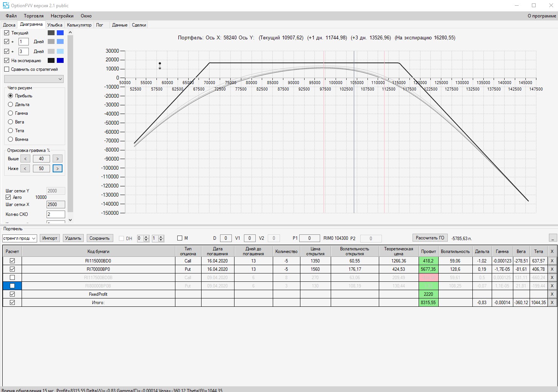Choose the Вомма radio option
558x392 pixels.
pyautogui.click(x=11, y=139)
